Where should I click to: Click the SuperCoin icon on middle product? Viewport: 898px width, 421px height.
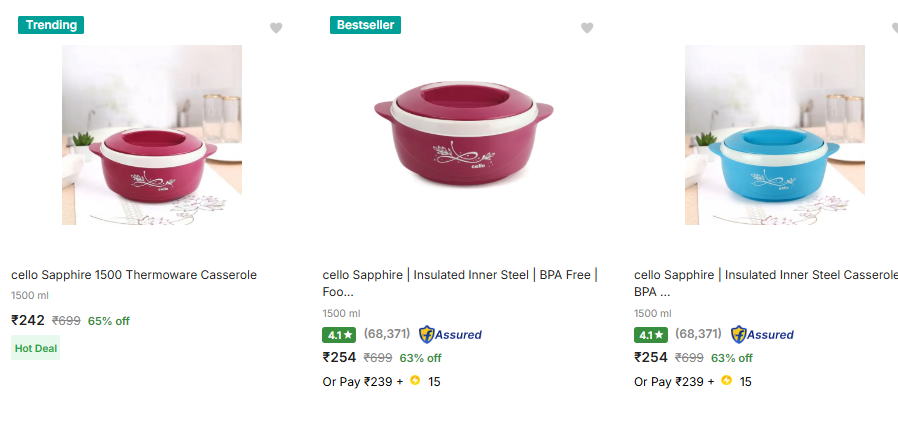point(415,381)
